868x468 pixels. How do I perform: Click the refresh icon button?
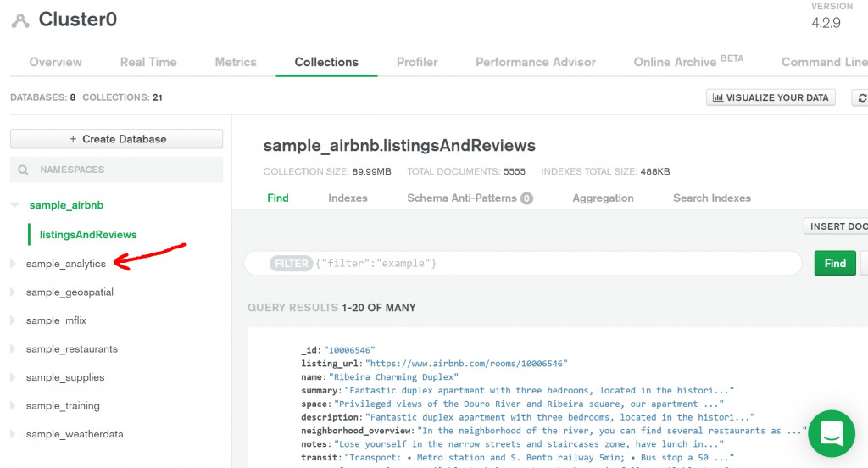[860, 97]
